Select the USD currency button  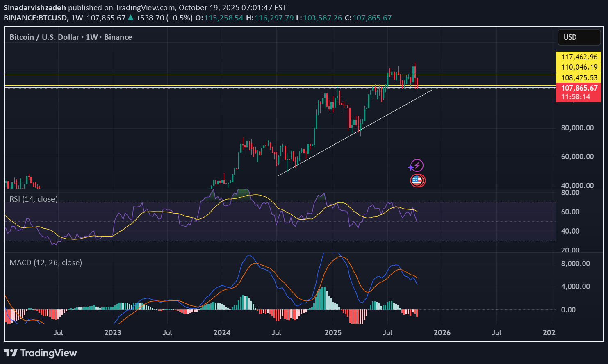578,37
